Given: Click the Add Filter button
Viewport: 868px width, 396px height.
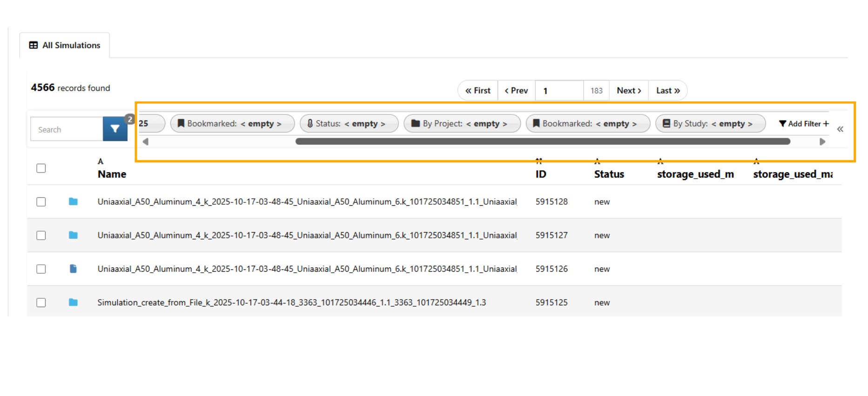Looking at the screenshot, I should tap(804, 124).
